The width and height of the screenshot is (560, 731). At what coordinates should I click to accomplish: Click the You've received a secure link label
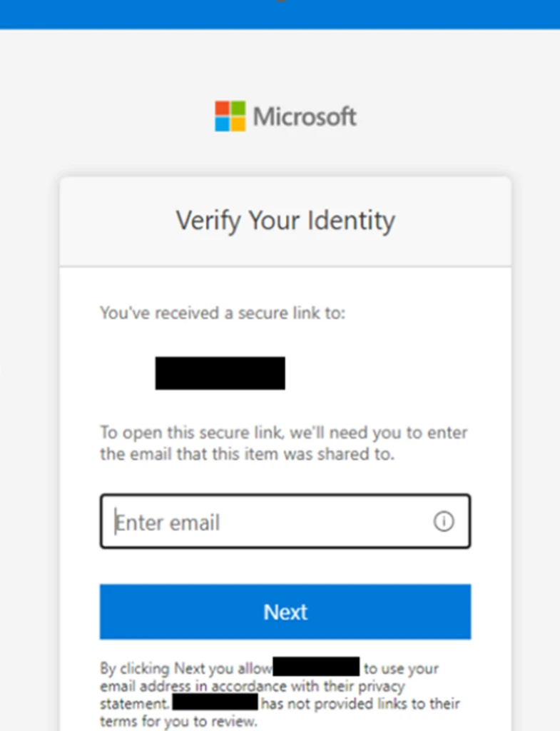[x=222, y=313]
